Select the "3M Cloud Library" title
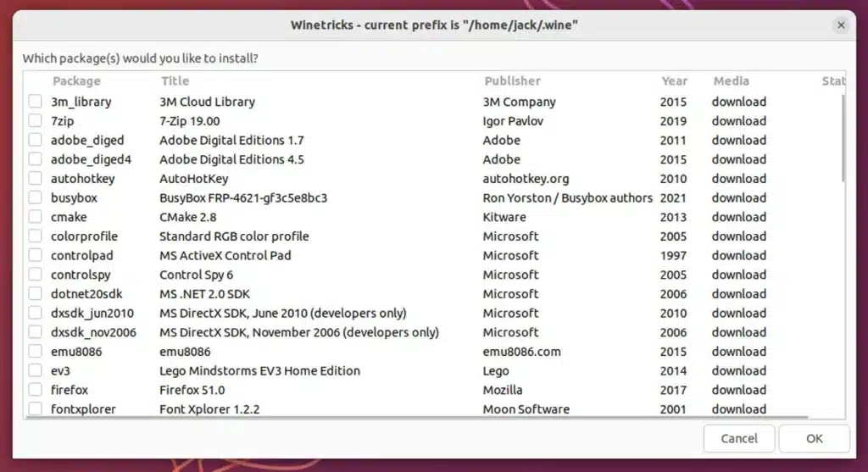Viewport: 868px width, 472px height. (x=207, y=102)
